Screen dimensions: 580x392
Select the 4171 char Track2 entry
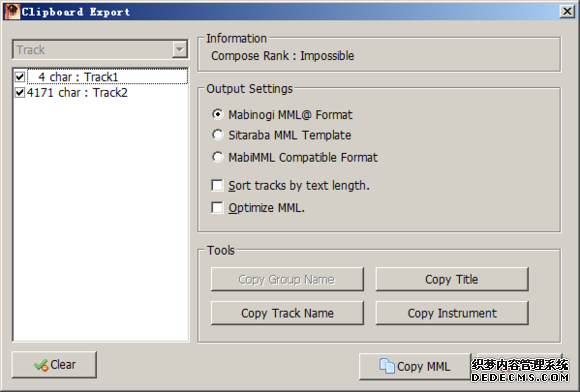click(77, 92)
